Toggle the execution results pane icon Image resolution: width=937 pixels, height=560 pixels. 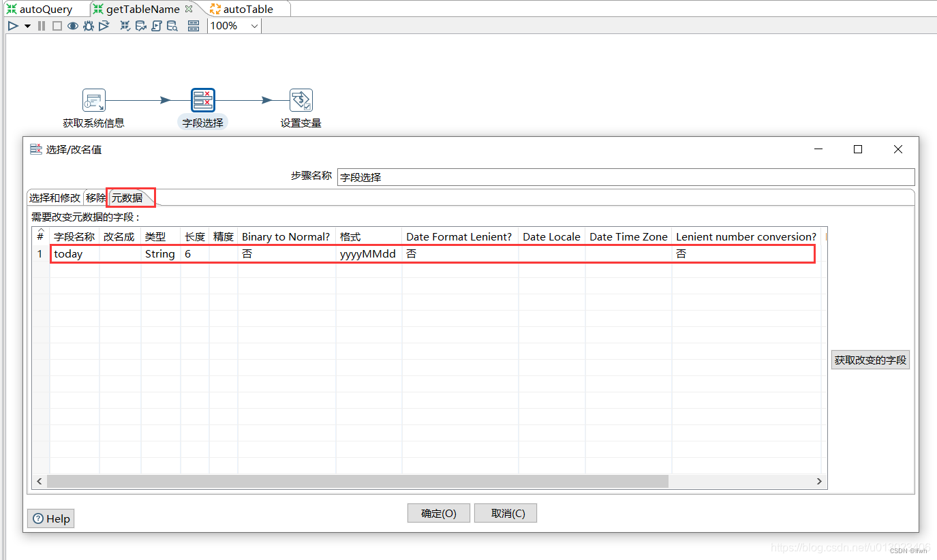194,26
